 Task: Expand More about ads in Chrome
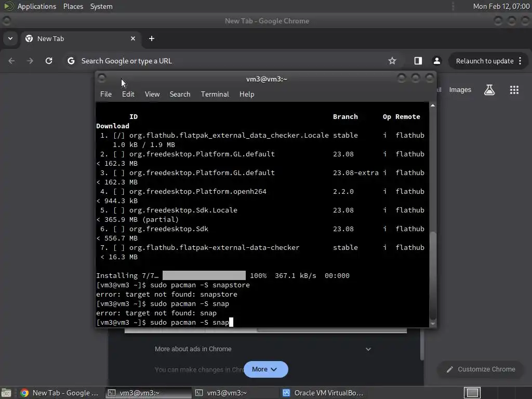click(x=263, y=349)
